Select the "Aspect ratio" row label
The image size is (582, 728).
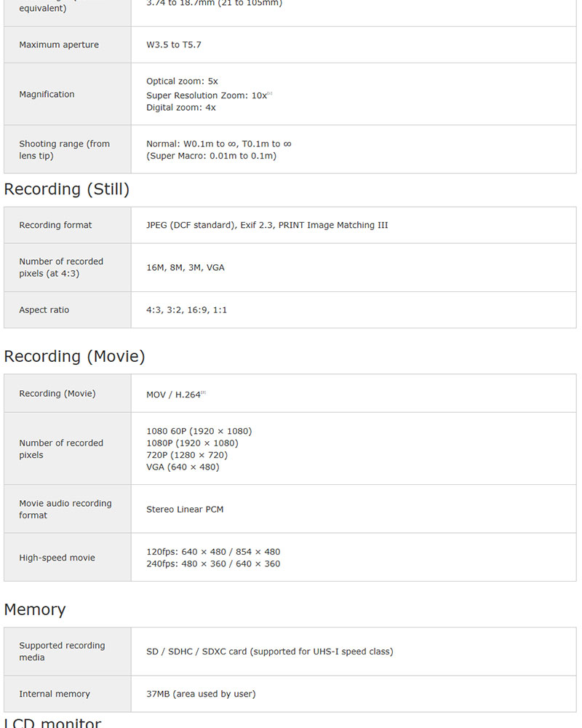(44, 310)
